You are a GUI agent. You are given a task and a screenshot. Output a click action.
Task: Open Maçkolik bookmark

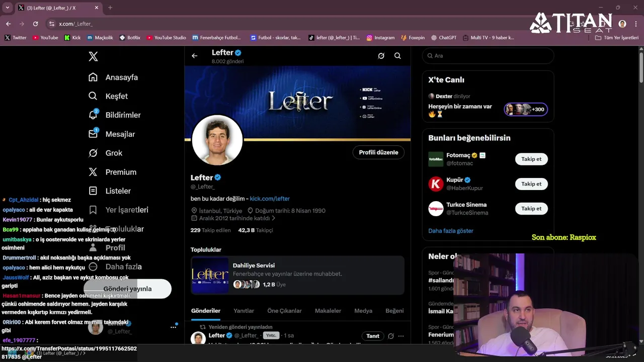click(100, 38)
